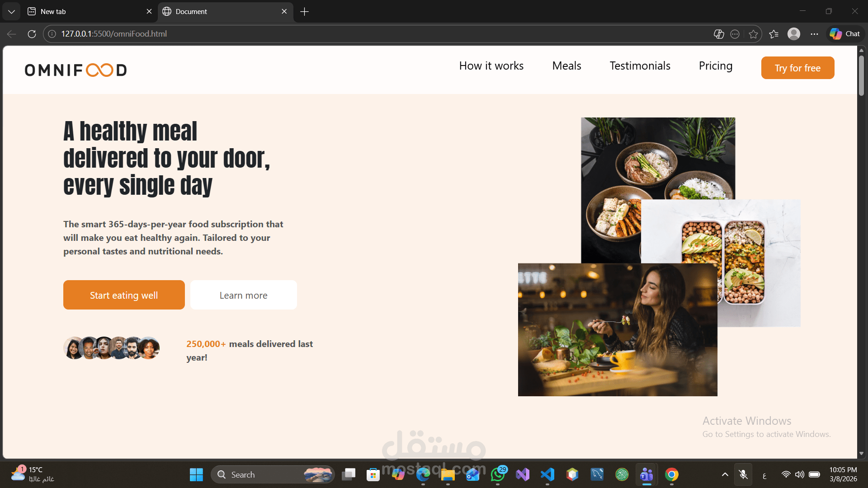
Task: Open WhatsApp from the taskbar
Action: 498,474
